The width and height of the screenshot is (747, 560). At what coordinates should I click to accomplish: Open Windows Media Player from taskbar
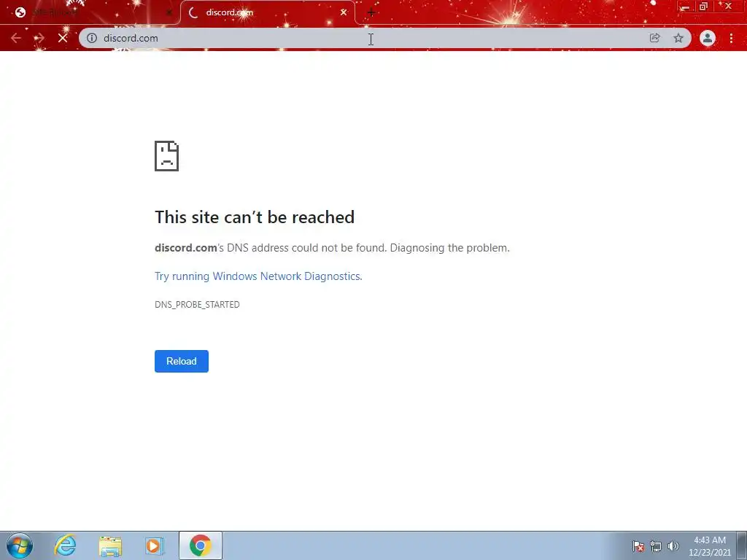coord(154,545)
